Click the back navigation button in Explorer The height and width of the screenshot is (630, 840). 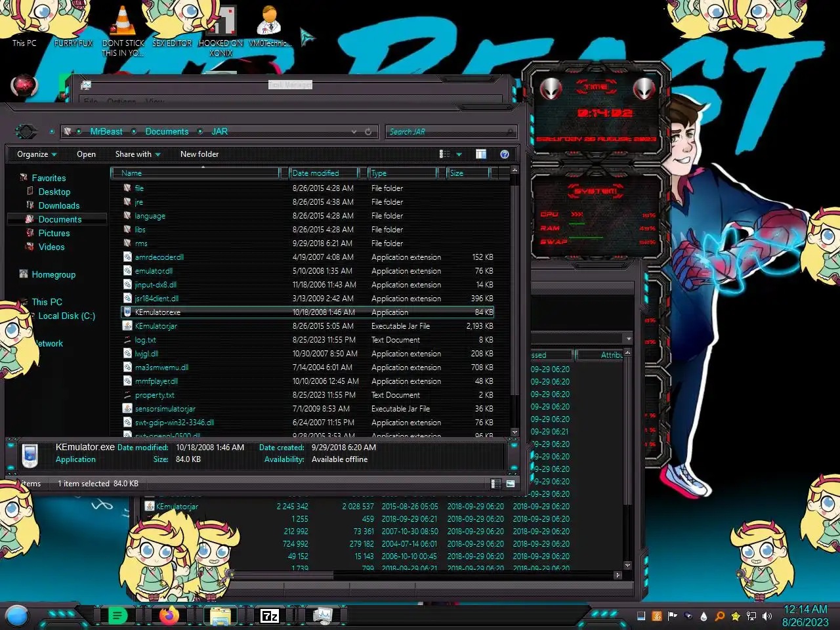(x=26, y=132)
